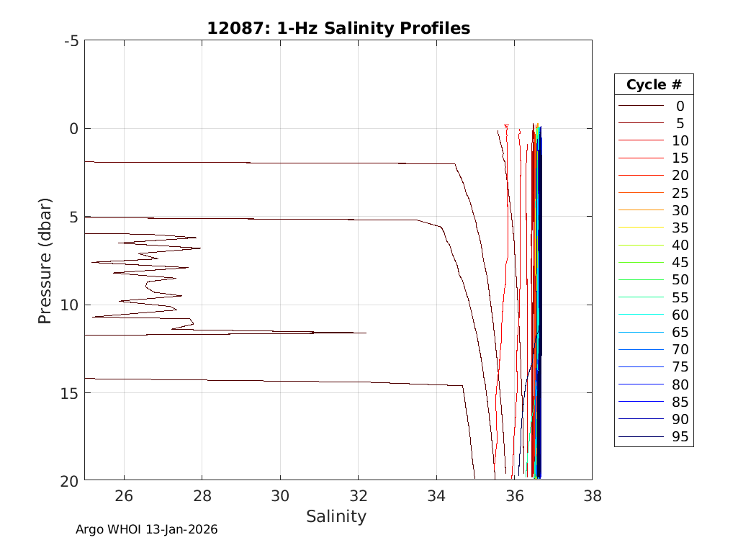Select the cyan legend line for cycle 60
756x540 pixels.
(x=640, y=315)
